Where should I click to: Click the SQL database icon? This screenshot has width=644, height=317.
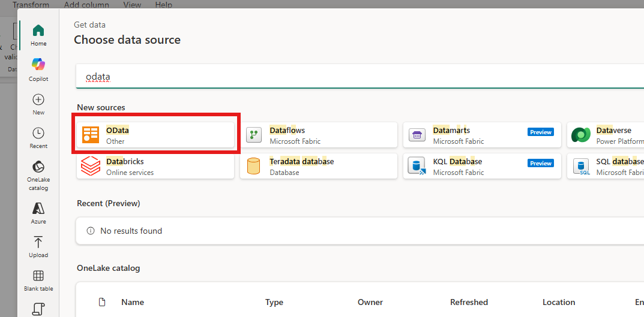click(x=581, y=167)
